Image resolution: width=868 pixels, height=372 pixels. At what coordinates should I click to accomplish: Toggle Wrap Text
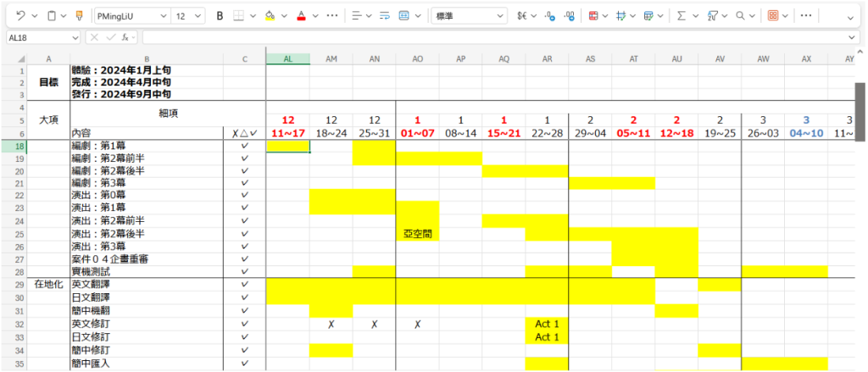click(384, 15)
